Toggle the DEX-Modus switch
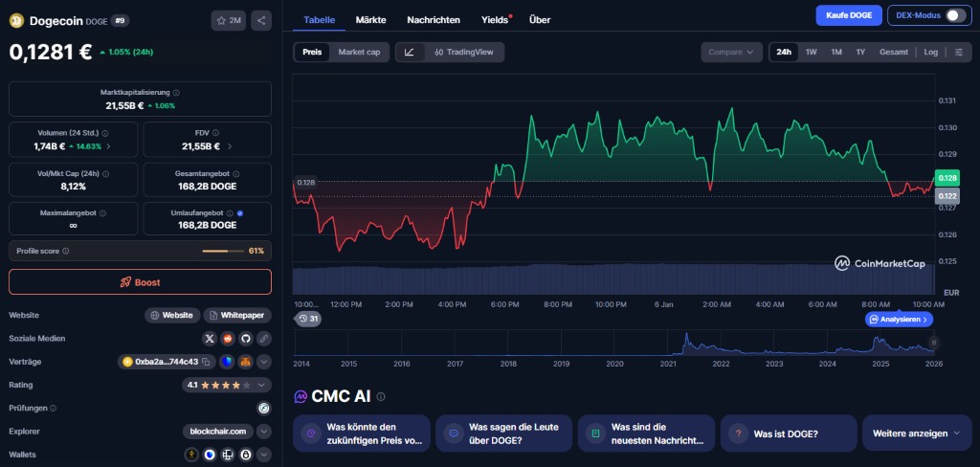The width and height of the screenshot is (980, 467). (x=954, y=15)
